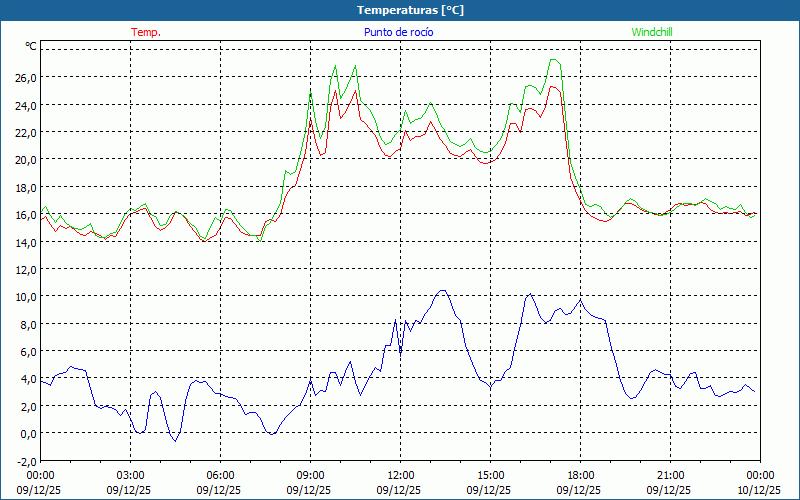Image resolution: width=800 pixels, height=500 pixels.
Task: Click the 26,0 y-axis value
Action: click(26, 77)
